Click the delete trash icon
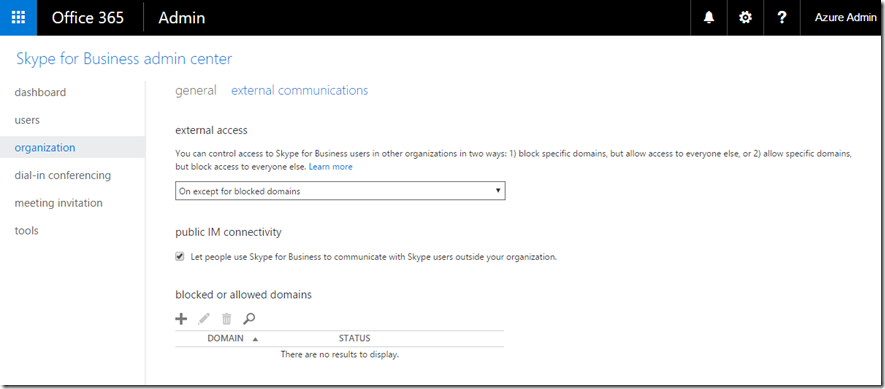 226,319
